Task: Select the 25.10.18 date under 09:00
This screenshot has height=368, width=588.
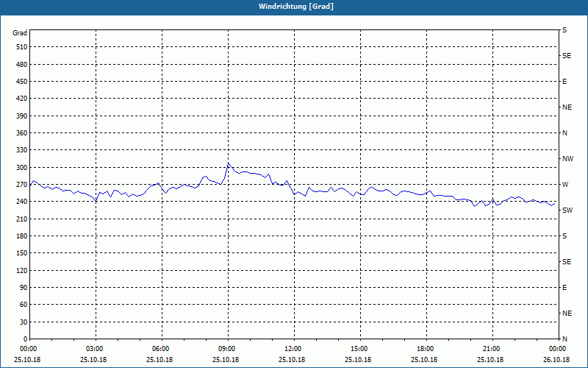Action: (x=226, y=359)
